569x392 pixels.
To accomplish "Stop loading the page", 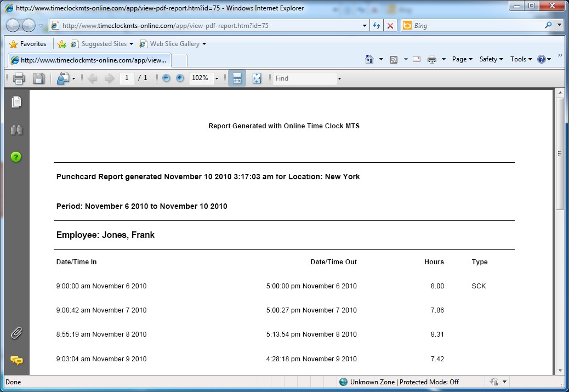I will 390,25.
